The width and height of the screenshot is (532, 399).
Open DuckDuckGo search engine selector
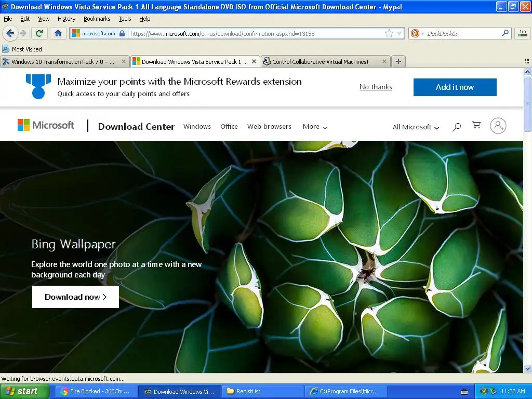pos(417,33)
